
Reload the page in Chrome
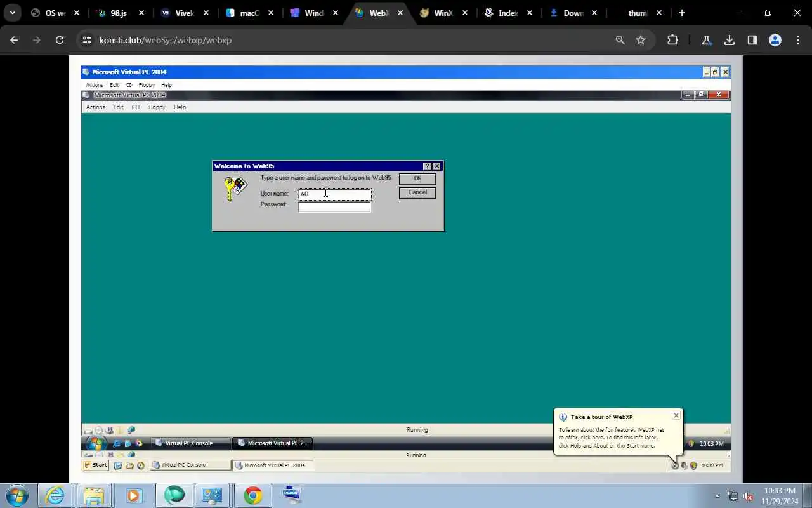point(60,40)
